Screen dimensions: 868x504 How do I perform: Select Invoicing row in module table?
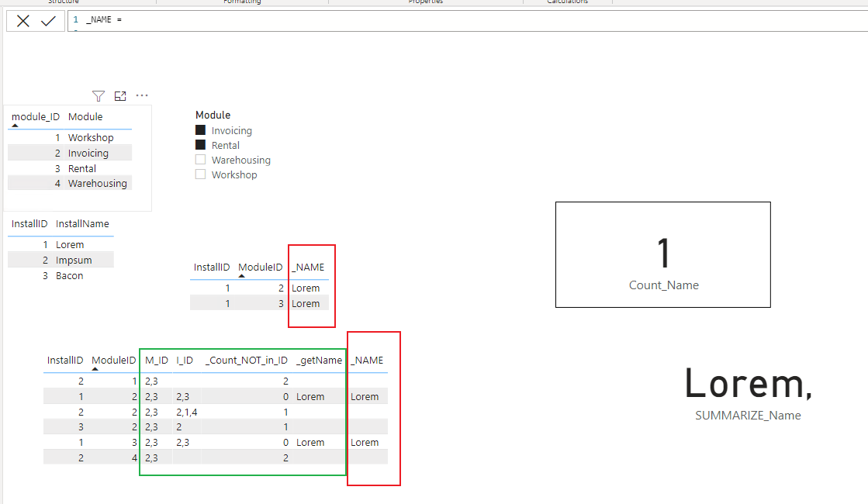[70, 153]
